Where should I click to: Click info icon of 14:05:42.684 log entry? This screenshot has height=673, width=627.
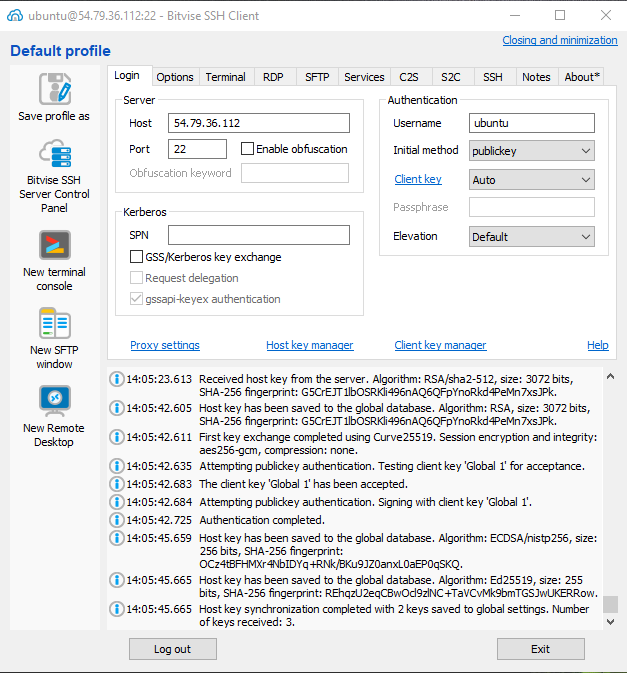pyautogui.click(x=116, y=502)
